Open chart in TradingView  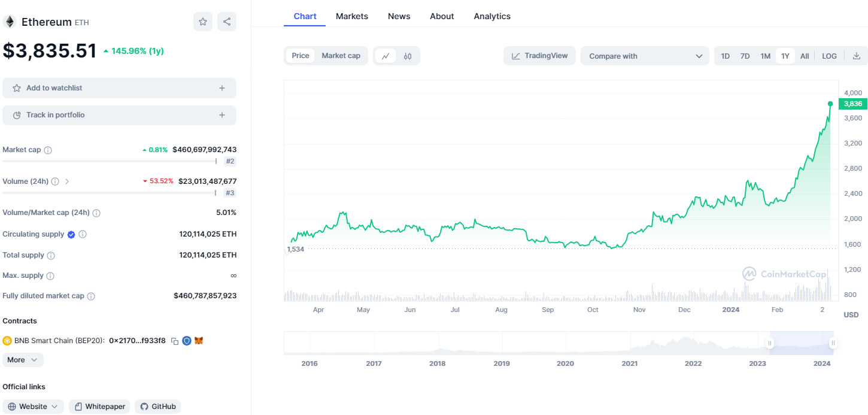click(x=539, y=56)
